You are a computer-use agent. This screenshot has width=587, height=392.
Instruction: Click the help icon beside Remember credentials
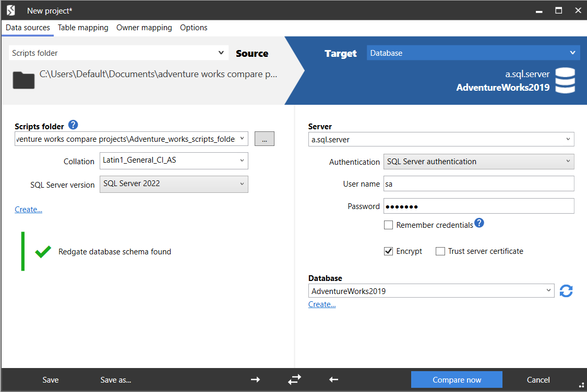(479, 223)
